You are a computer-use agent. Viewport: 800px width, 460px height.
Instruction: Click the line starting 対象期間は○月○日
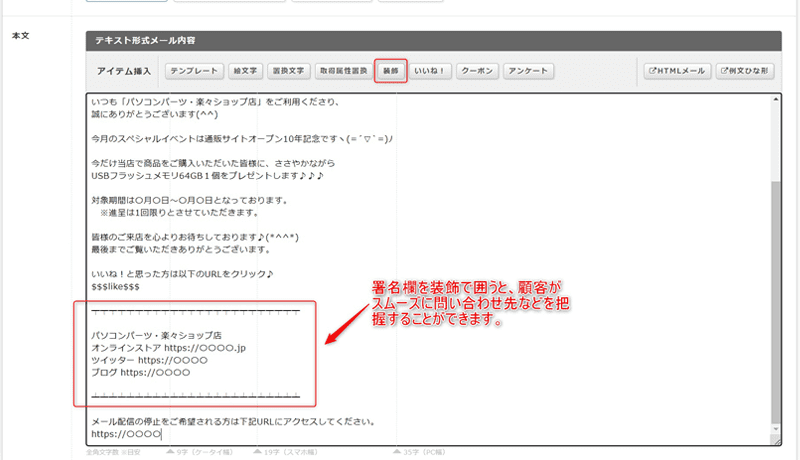coord(190,200)
